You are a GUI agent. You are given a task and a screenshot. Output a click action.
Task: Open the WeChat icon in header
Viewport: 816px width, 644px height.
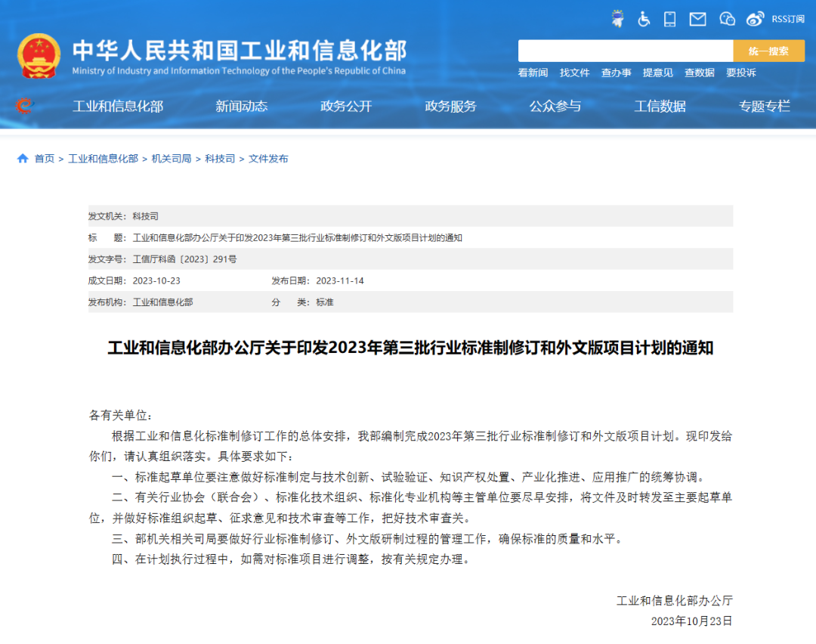(727, 19)
